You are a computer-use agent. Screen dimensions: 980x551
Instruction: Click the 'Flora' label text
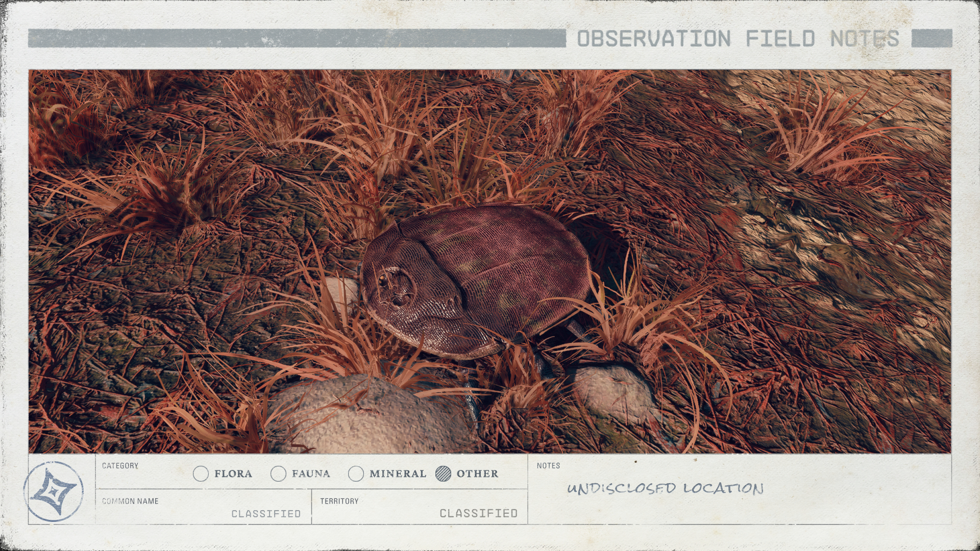[233, 474]
